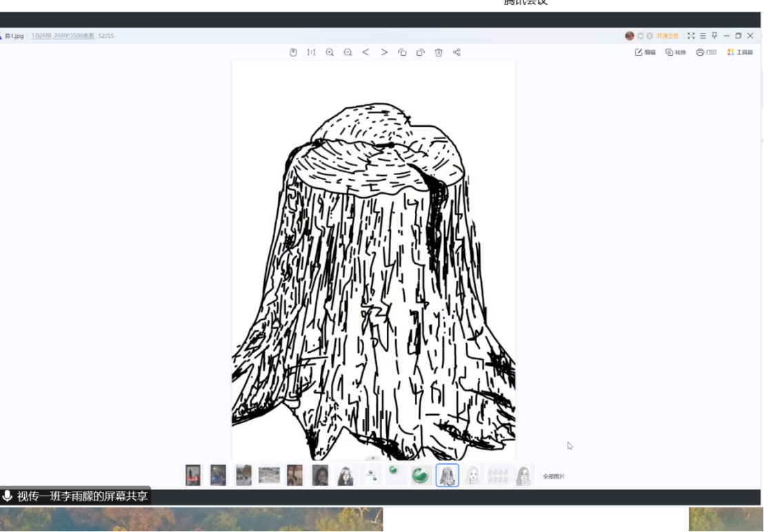Delete the current image with trash icon
Screen dimensions: 764x532
coord(439,52)
